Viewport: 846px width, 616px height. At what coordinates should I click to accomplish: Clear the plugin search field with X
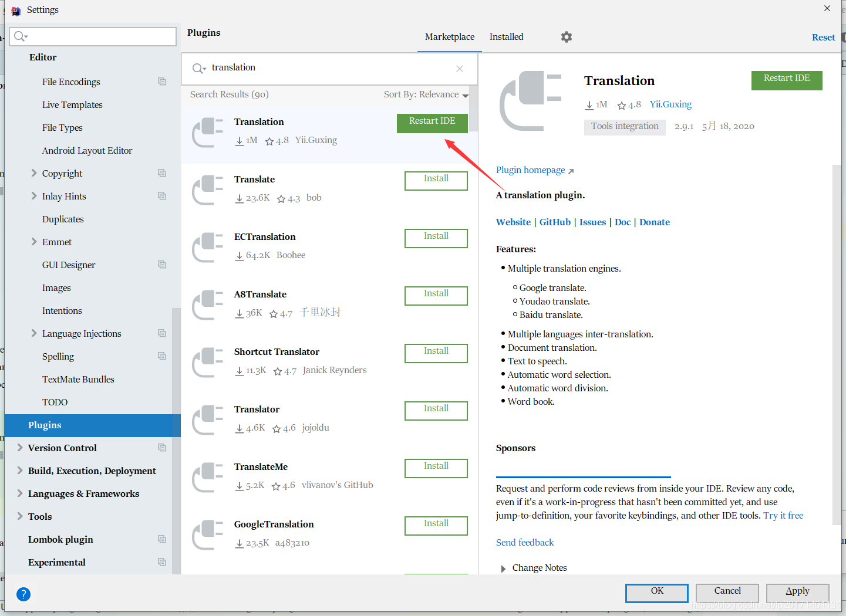(460, 69)
